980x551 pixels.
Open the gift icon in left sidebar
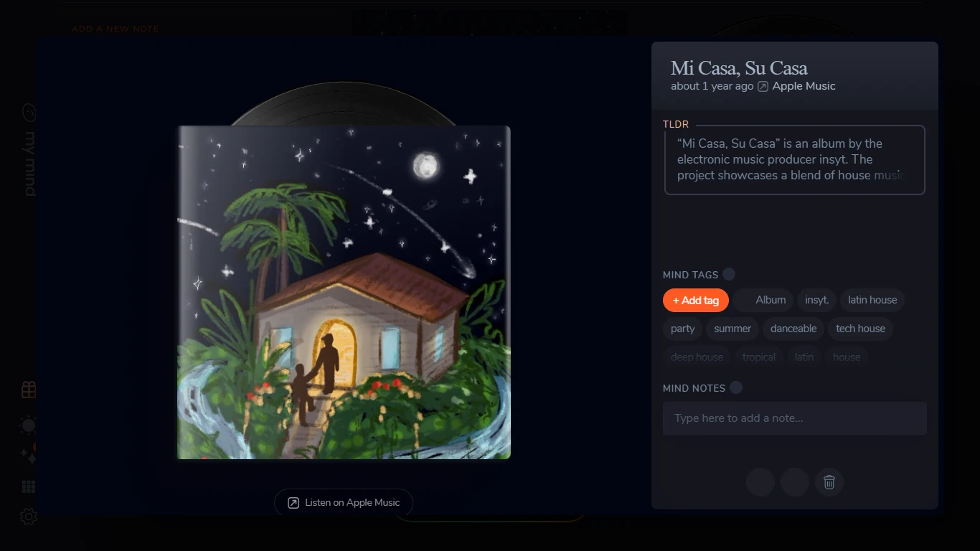tap(29, 390)
